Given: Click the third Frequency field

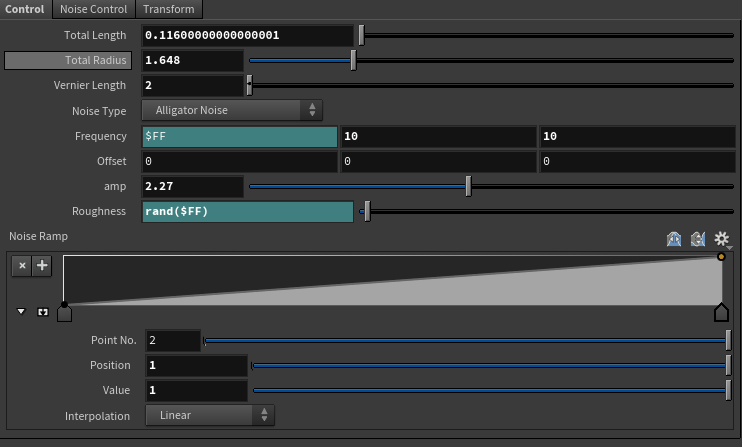Looking at the screenshot, I should 637,136.
